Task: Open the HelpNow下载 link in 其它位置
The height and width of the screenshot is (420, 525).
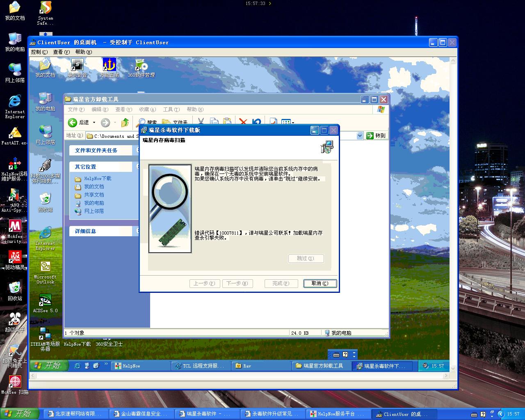Action: click(98, 179)
